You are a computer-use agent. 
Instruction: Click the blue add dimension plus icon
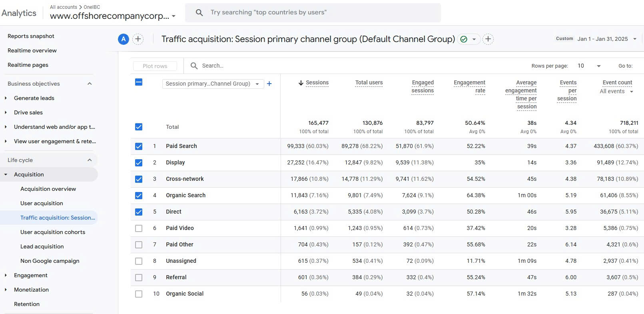click(x=269, y=84)
